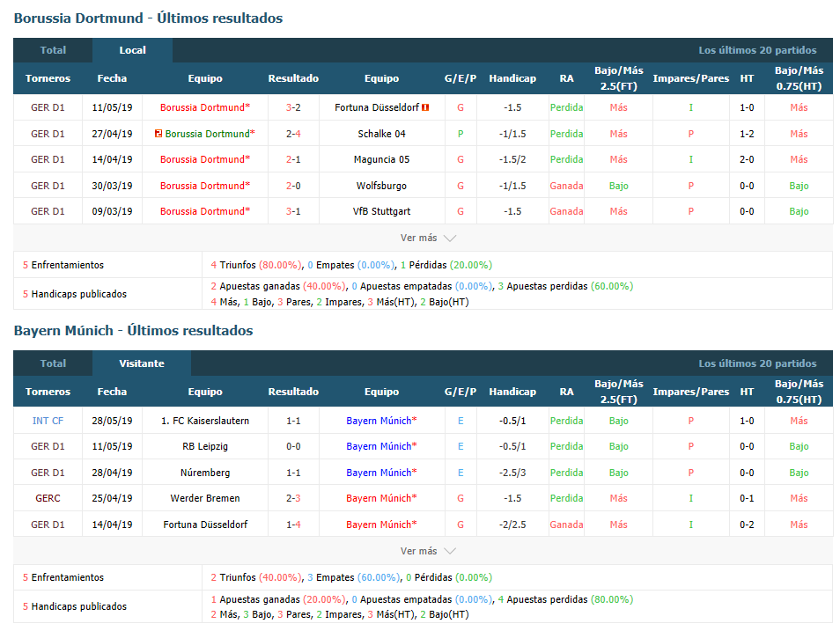Click 2-4 result against Schalke 04

click(293, 134)
